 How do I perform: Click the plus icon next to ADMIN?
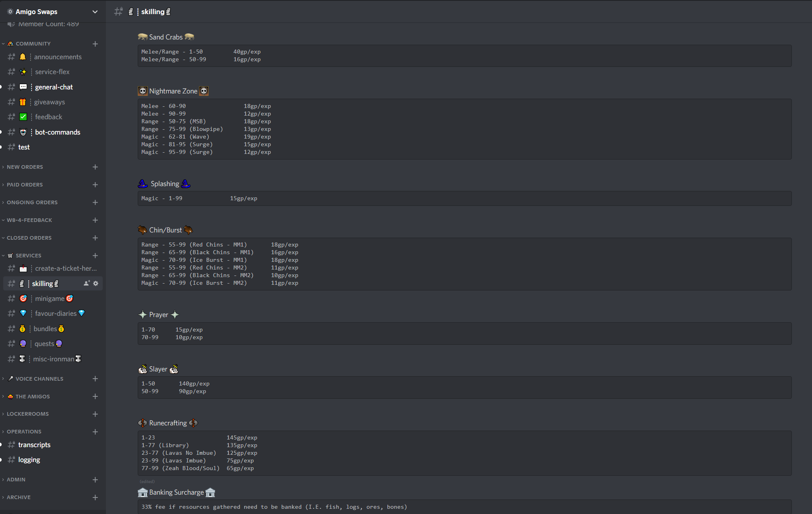(x=95, y=480)
